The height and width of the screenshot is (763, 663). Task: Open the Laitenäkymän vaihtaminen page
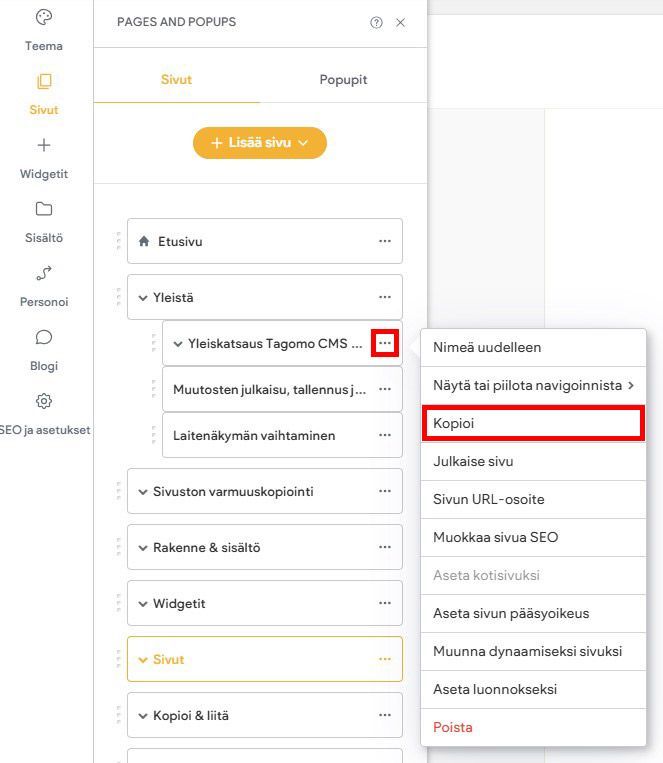point(254,436)
